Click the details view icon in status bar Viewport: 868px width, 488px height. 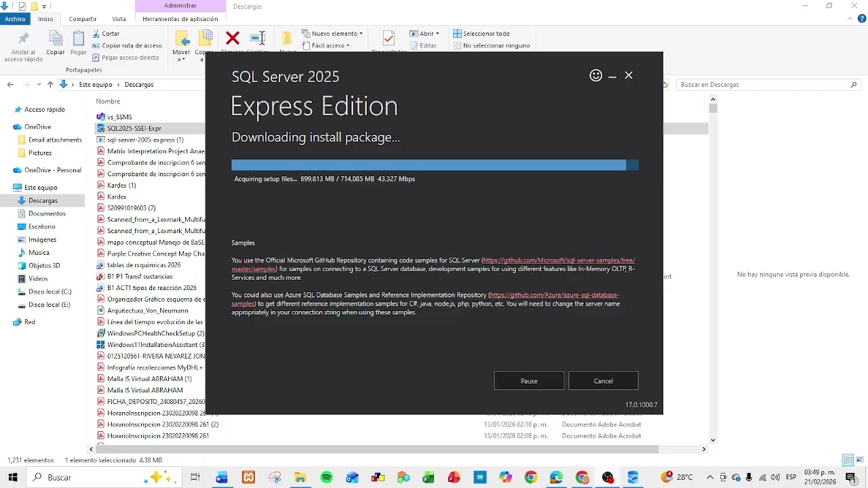click(x=847, y=460)
